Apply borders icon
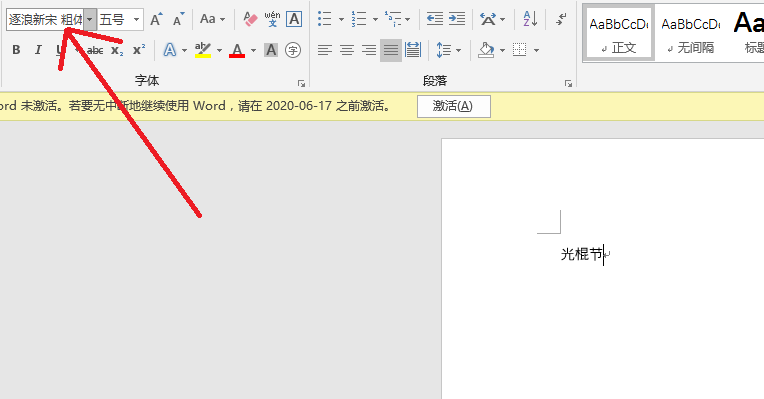 519,50
